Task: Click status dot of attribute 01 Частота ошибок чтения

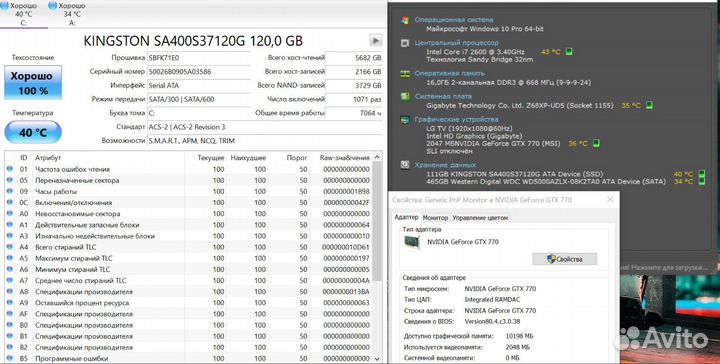Action: [10, 169]
